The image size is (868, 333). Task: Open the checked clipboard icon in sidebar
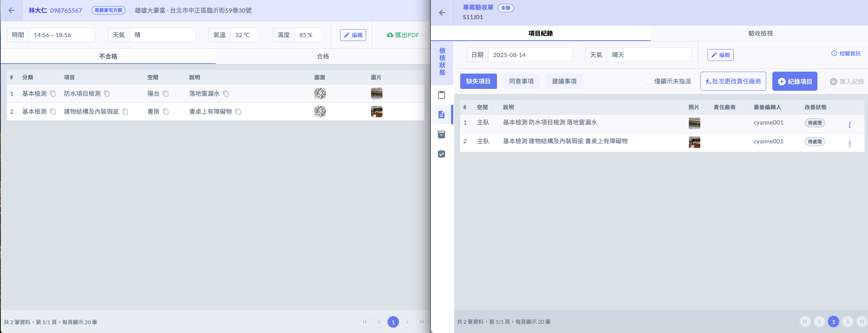pyautogui.click(x=441, y=154)
